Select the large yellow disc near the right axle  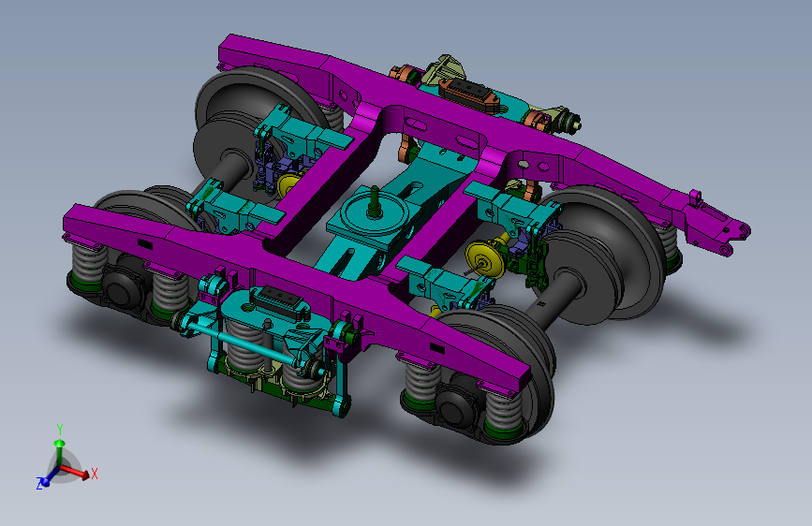(485, 259)
